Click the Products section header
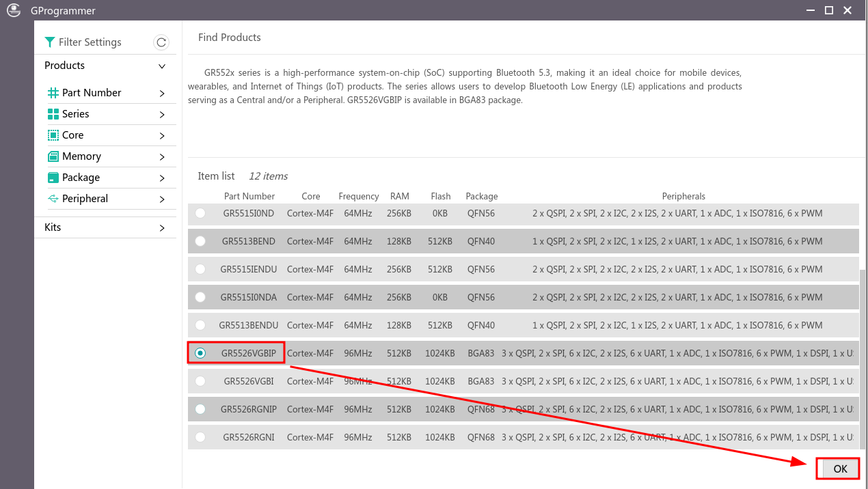 pyautogui.click(x=105, y=66)
